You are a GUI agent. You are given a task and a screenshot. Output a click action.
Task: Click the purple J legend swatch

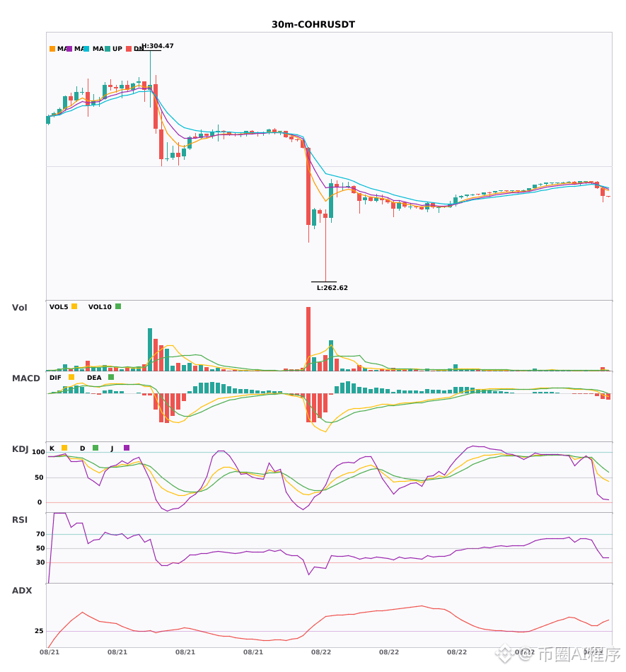coord(127,448)
